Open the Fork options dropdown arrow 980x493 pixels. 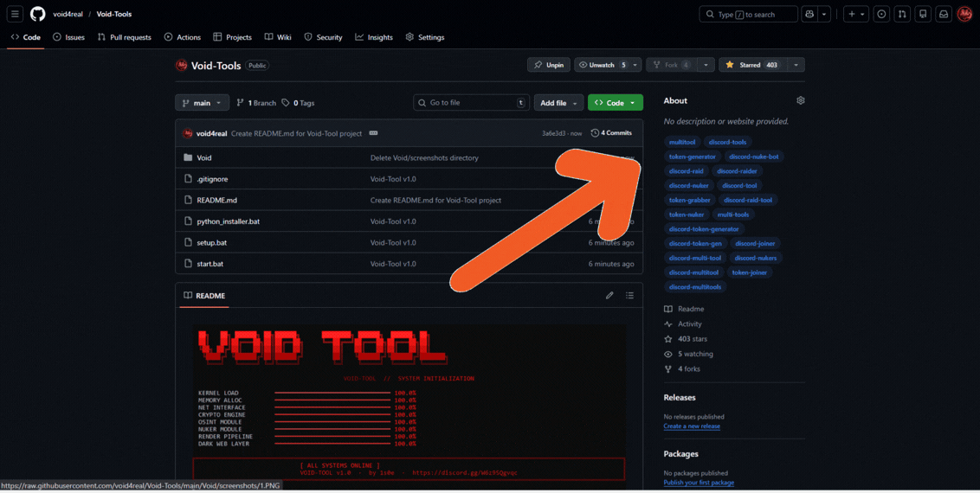click(x=706, y=65)
